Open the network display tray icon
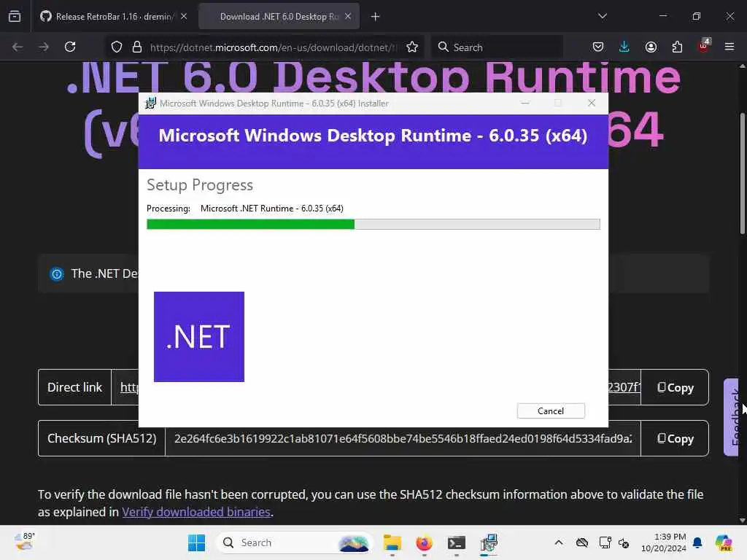The width and height of the screenshot is (747, 560). (x=605, y=542)
